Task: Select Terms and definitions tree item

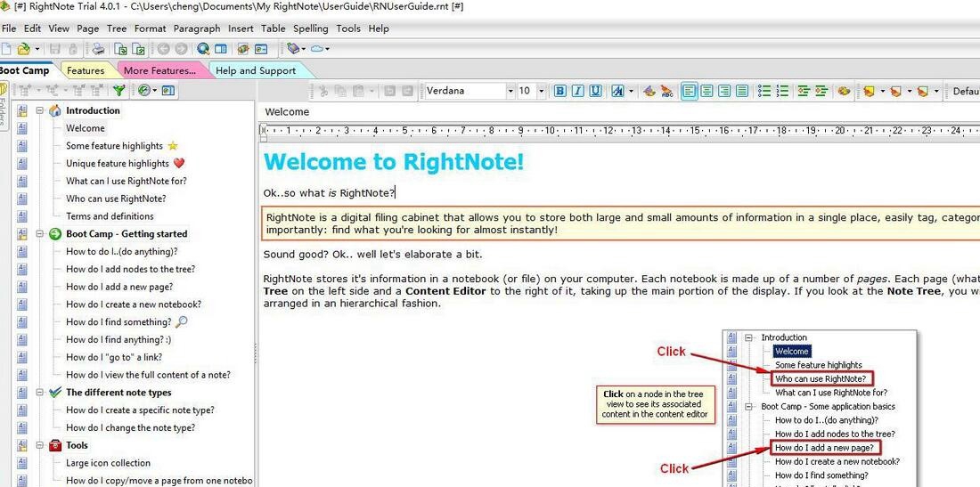Action: 110,216
